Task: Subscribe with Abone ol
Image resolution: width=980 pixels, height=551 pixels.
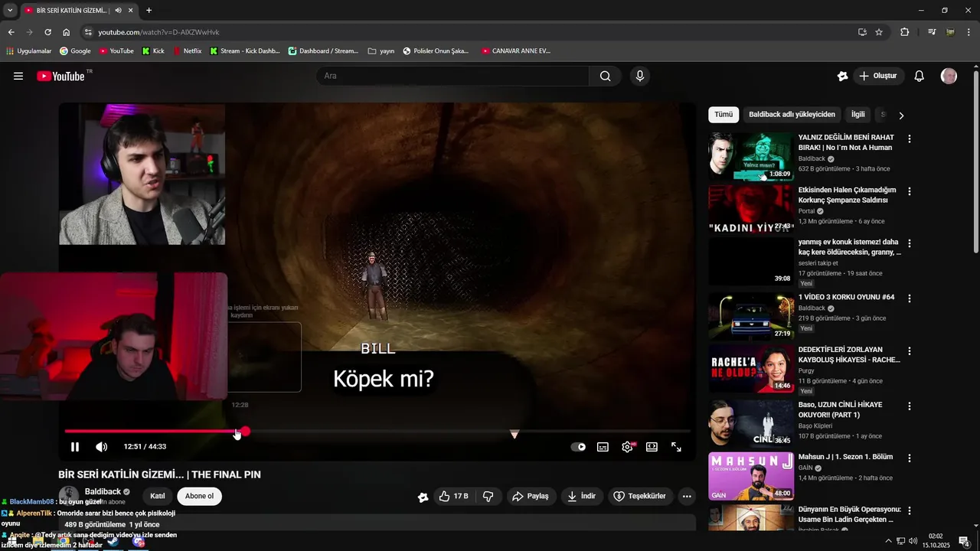Action: coord(199,496)
